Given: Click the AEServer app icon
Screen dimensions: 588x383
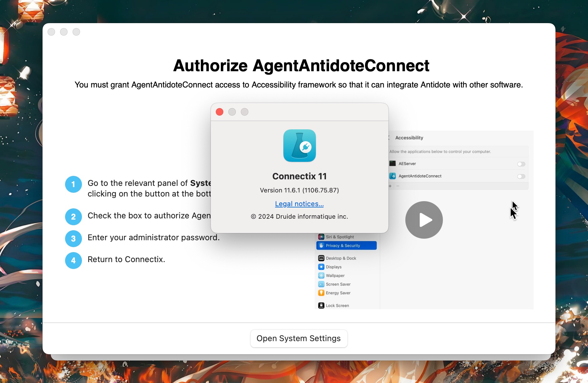Looking at the screenshot, I should point(393,163).
